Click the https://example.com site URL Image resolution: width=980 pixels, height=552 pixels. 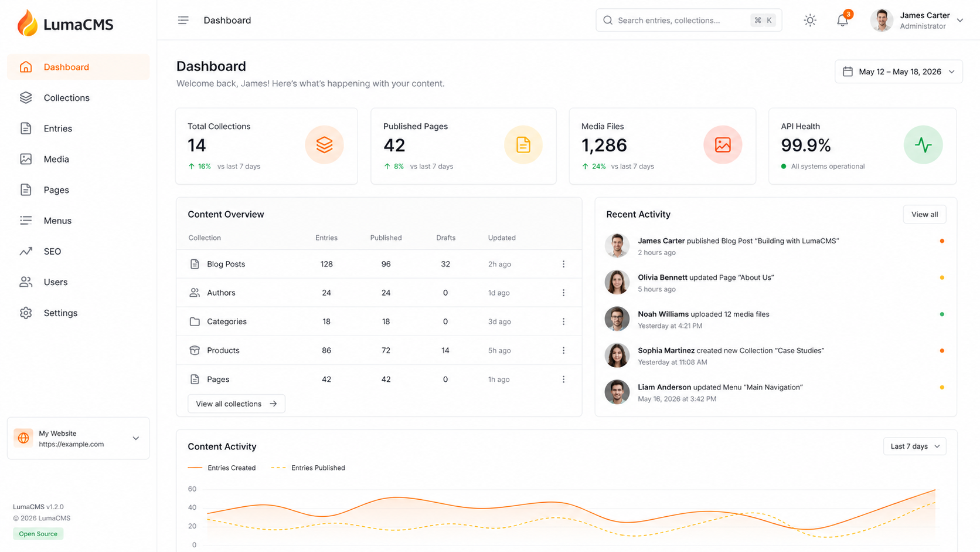coord(71,444)
